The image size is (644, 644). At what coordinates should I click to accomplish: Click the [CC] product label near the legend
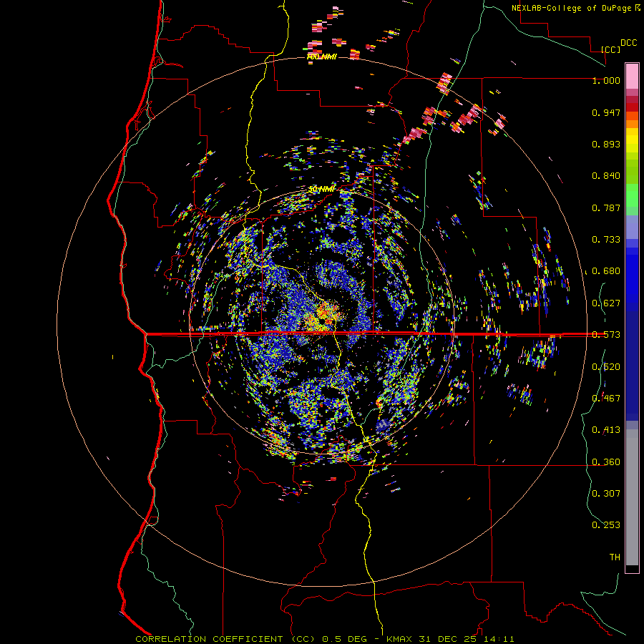click(x=610, y=49)
